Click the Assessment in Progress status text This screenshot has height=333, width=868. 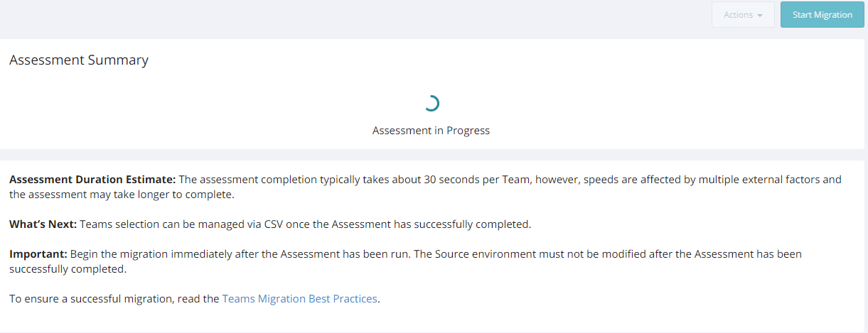[x=431, y=131]
